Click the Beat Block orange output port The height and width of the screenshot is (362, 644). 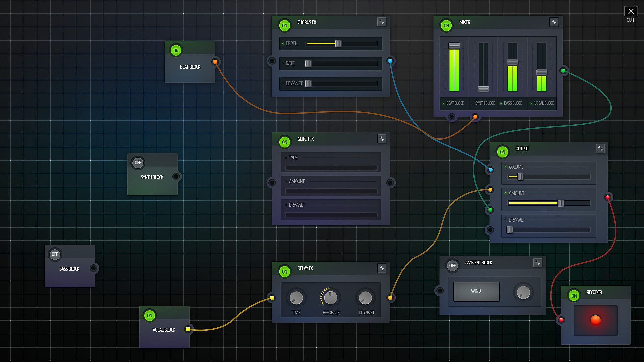click(215, 62)
